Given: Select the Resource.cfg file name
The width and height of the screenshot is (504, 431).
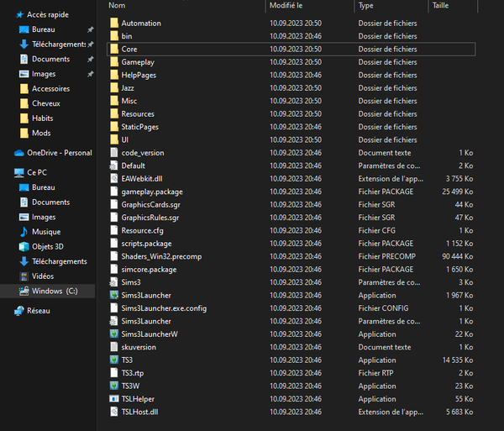Looking at the screenshot, I should tap(143, 230).
